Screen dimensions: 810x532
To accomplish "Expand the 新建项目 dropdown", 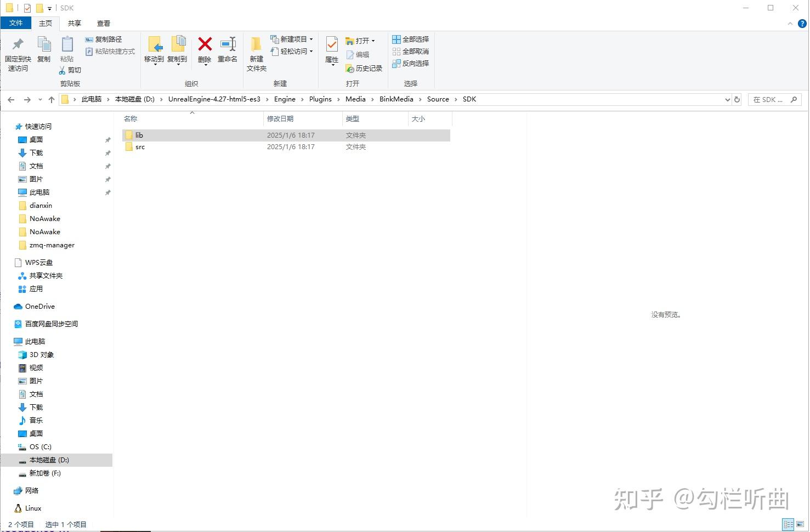I will 312,39.
